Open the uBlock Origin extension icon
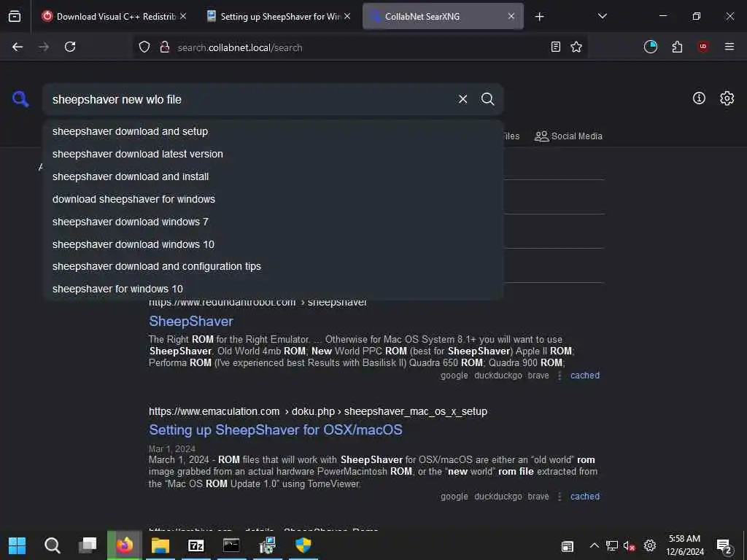The width and height of the screenshot is (747, 560). pos(703,47)
